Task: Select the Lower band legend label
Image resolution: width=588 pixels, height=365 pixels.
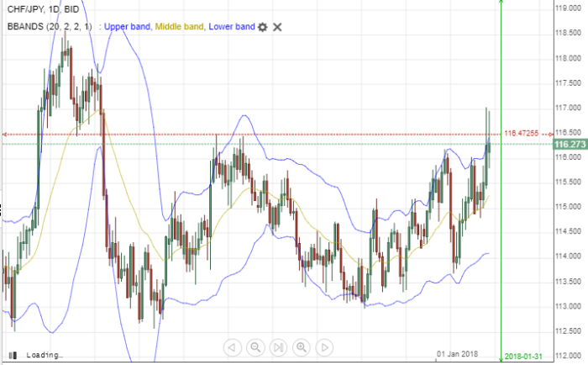Action: coord(232,27)
